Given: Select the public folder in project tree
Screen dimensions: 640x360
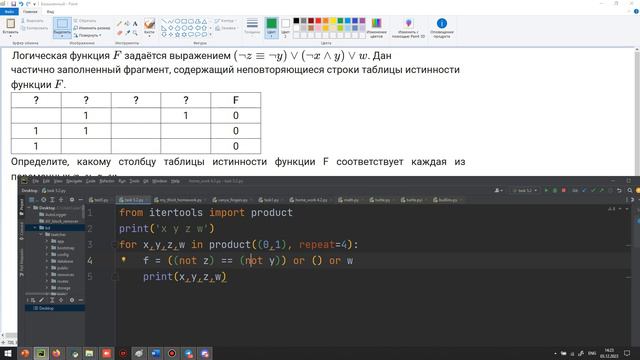Looking at the screenshot, I should [60, 268].
